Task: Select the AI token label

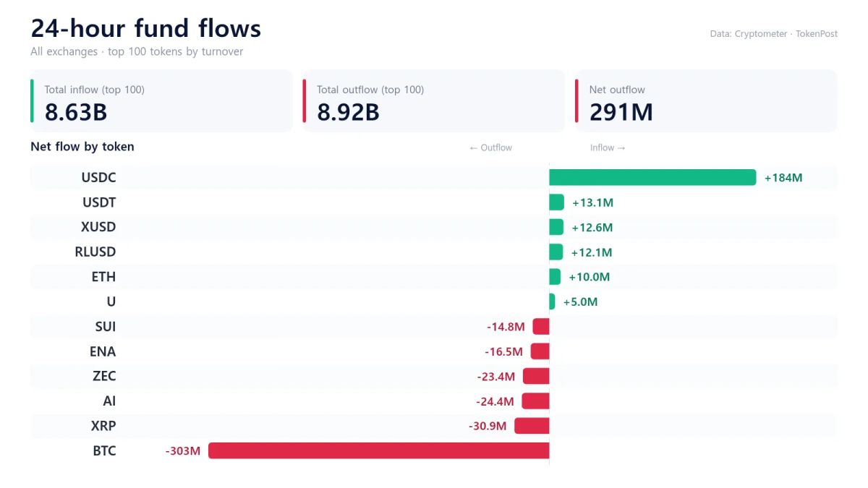Action: (x=109, y=401)
